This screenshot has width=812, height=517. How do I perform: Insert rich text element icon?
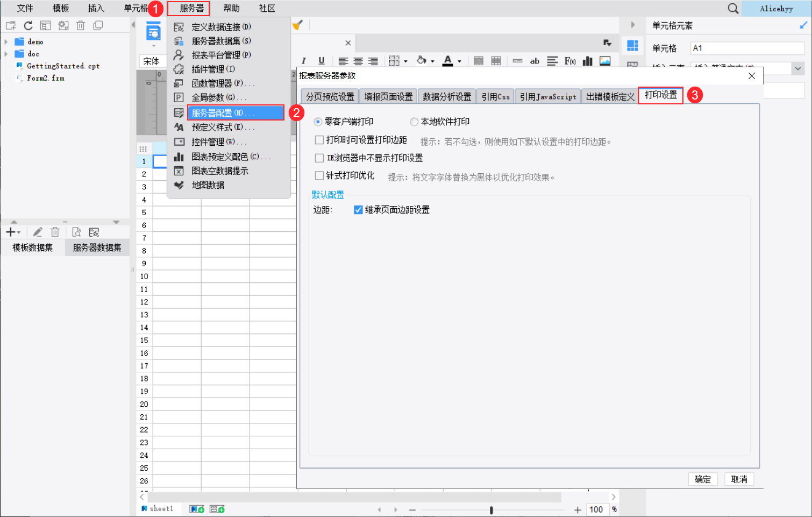(552, 61)
